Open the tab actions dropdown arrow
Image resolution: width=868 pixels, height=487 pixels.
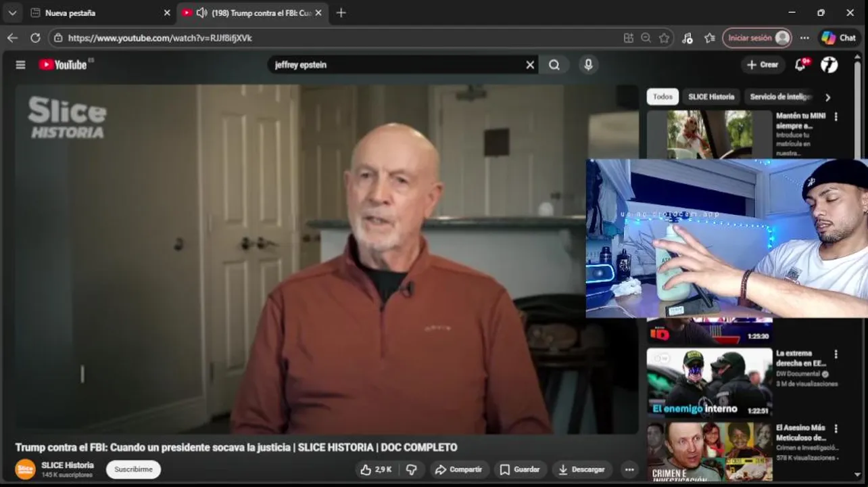coord(12,13)
